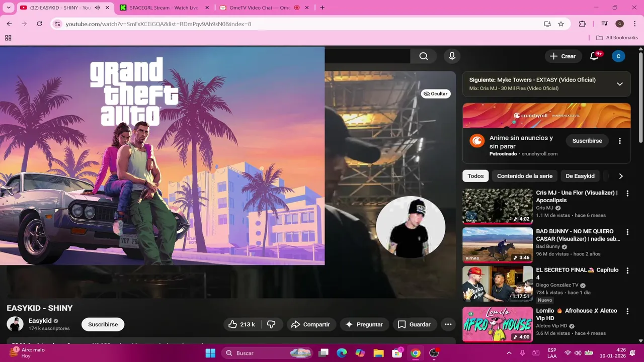644x362 pixels.
Task: Open Chrome extensions puzzle icon
Action: pos(582,24)
